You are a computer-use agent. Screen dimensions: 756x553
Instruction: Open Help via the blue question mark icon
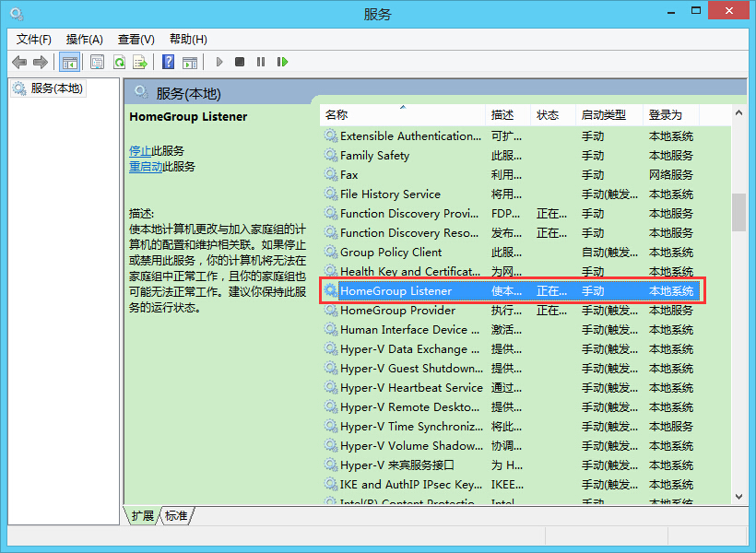pyautogui.click(x=168, y=62)
